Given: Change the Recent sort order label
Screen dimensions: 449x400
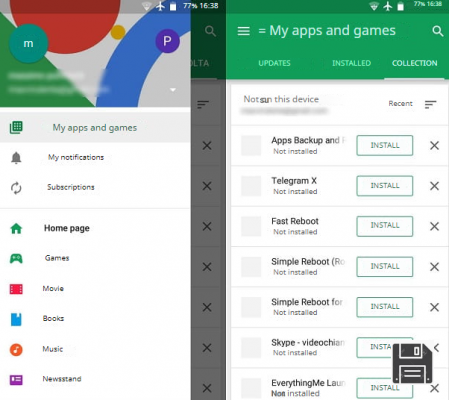Looking at the screenshot, I should (x=400, y=104).
